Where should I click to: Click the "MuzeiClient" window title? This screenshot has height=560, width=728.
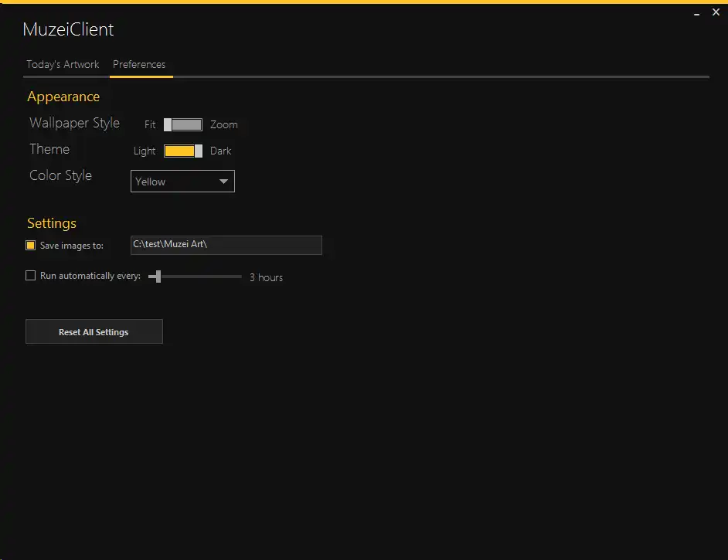[68, 29]
